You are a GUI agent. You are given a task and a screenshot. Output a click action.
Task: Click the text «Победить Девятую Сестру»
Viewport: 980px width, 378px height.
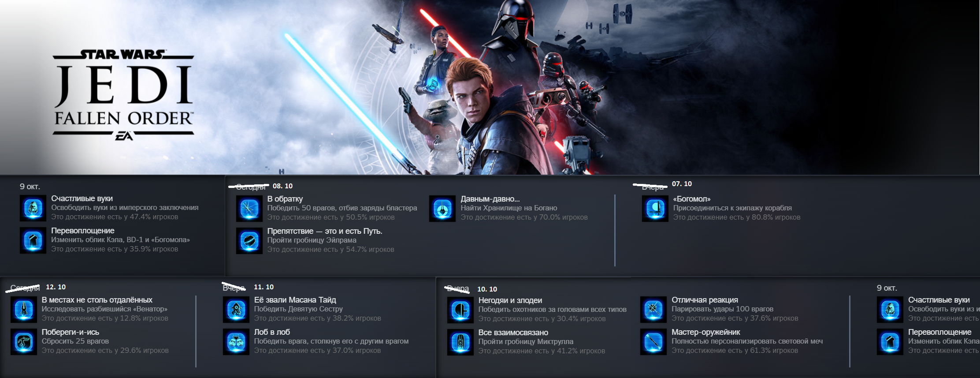[298, 309]
